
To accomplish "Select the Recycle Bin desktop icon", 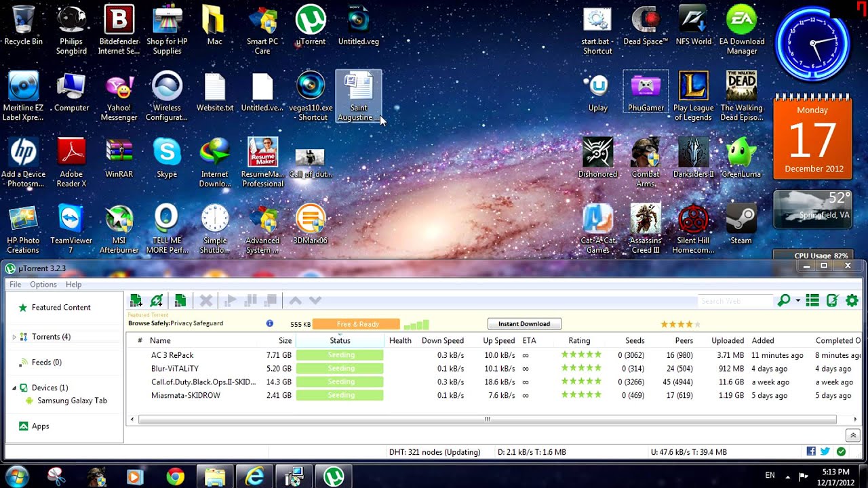I will click(23, 25).
